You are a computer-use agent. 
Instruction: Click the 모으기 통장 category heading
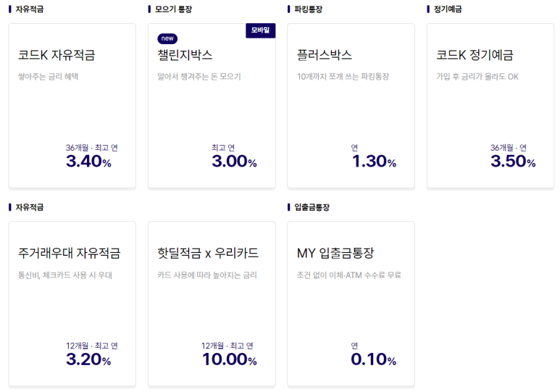(174, 9)
